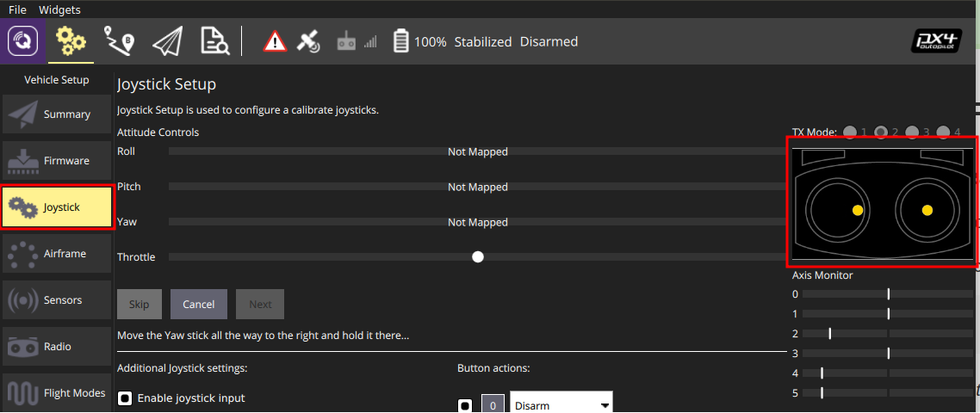Open the QGroundControl application settings icon
The width and height of the screenshot is (980, 413).
[23, 41]
